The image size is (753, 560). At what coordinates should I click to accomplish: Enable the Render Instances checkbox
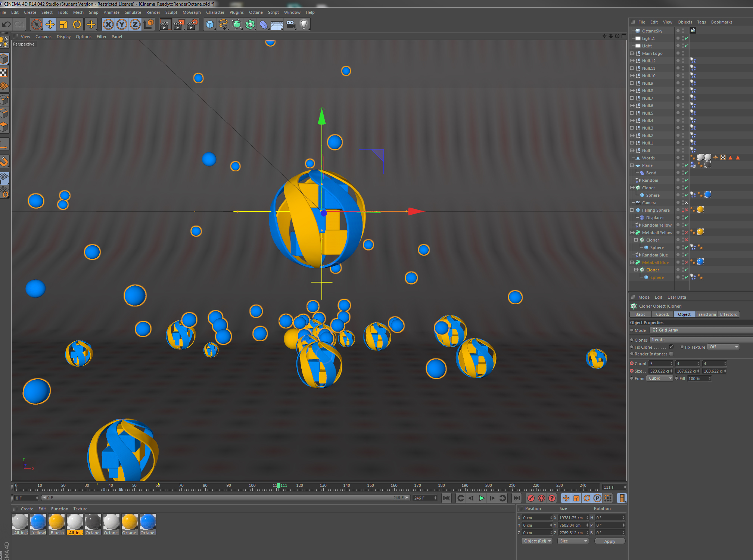tap(671, 354)
